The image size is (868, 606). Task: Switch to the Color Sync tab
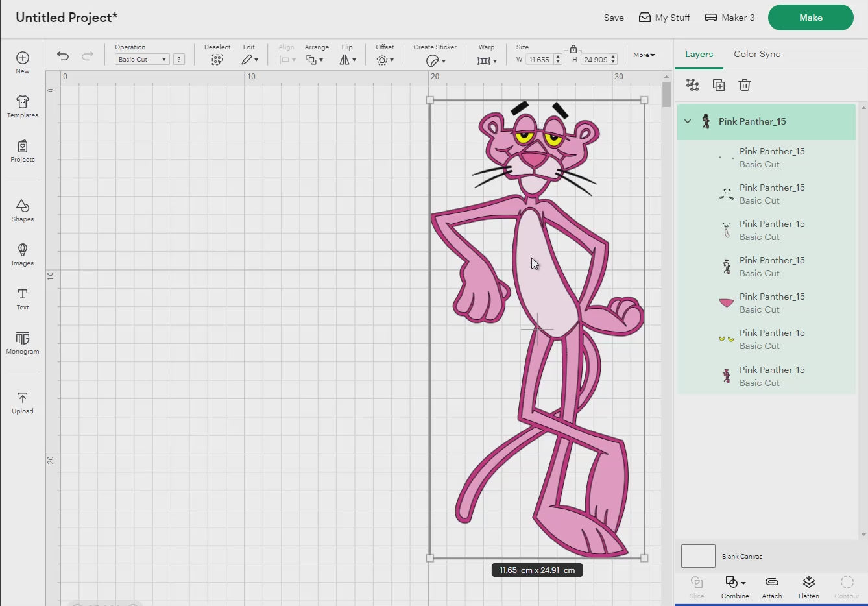pos(757,54)
